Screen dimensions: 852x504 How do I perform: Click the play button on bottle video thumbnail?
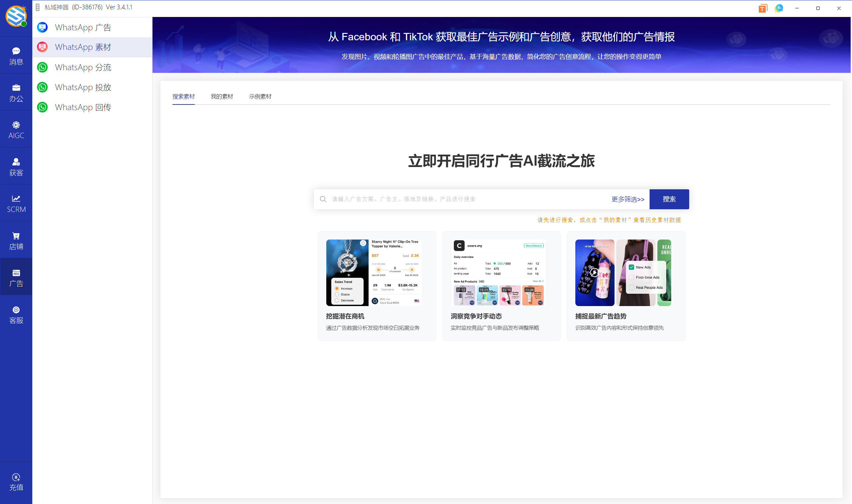pyautogui.click(x=594, y=272)
